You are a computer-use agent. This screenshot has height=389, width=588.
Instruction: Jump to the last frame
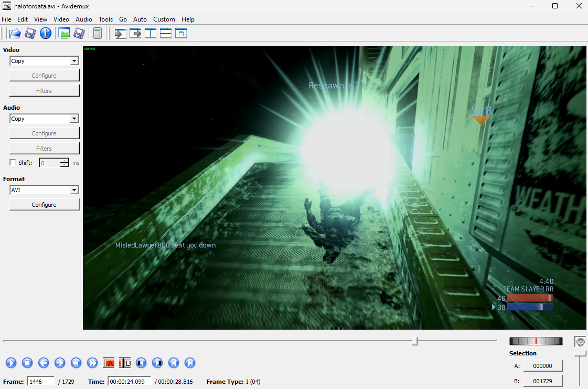tap(190, 363)
